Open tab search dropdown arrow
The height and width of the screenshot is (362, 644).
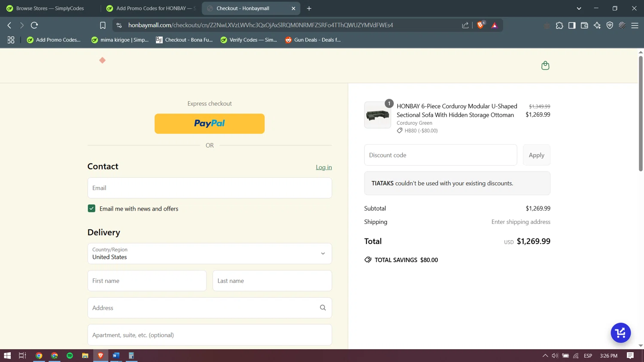[579, 8]
